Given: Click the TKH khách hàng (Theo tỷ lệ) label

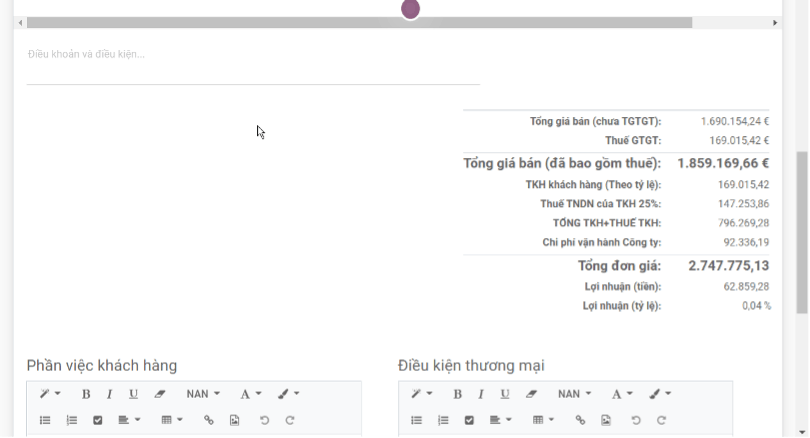Looking at the screenshot, I should pyautogui.click(x=593, y=185).
